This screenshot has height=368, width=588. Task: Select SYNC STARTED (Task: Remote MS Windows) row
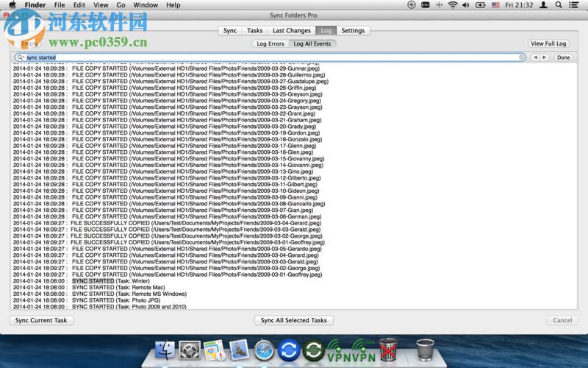point(100,294)
